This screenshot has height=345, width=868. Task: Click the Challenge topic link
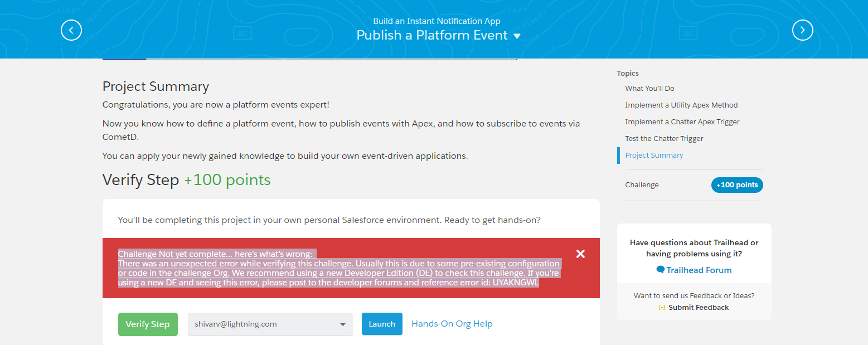pyautogui.click(x=642, y=184)
